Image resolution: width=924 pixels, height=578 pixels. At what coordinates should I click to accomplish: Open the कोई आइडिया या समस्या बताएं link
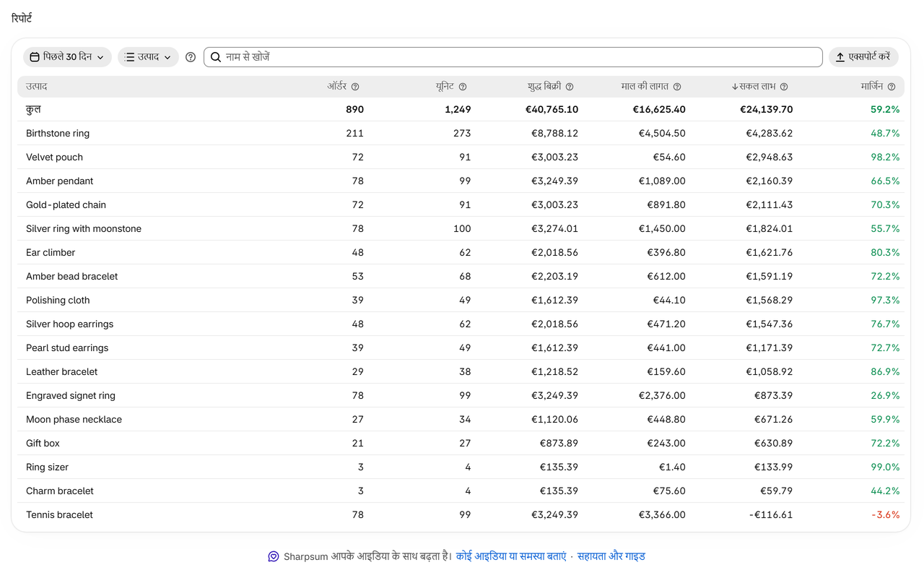pos(511,556)
